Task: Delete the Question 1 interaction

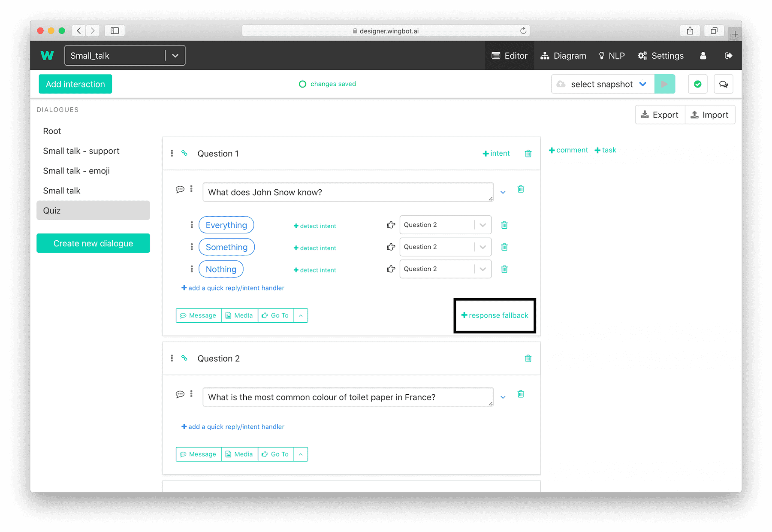Action: pos(528,154)
